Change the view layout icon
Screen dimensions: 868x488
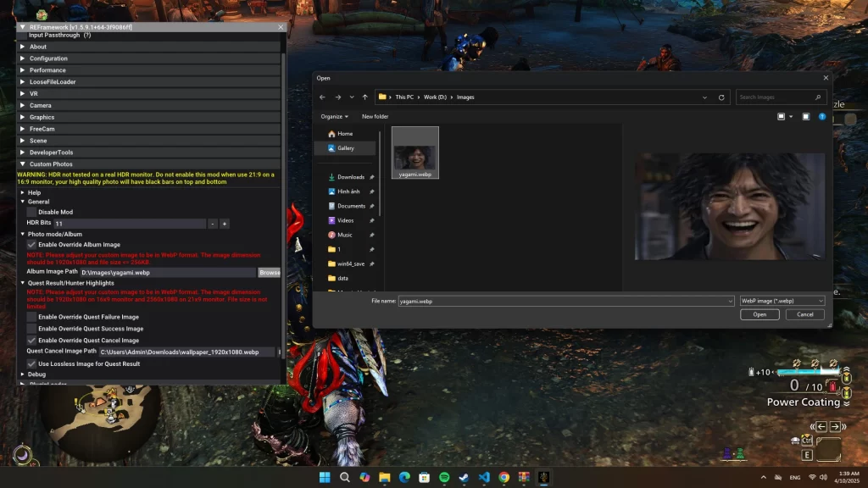coord(781,117)
